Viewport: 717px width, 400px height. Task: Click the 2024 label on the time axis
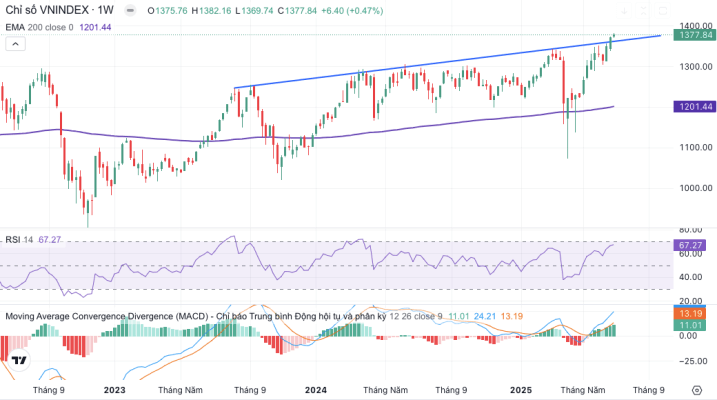point(316,390)
